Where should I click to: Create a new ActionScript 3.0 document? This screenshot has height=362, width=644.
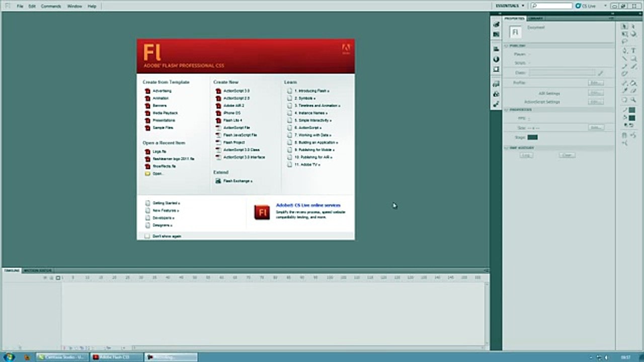click(236, 91)
